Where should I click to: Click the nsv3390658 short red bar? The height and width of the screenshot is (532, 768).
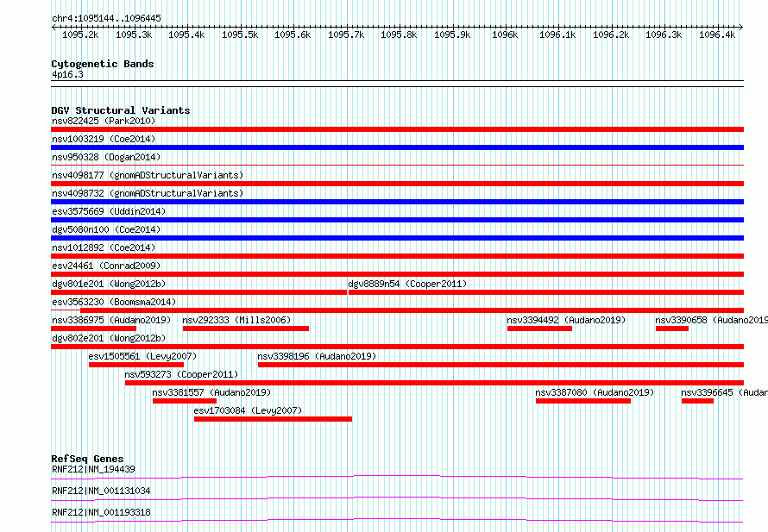(x=672, y=329)
